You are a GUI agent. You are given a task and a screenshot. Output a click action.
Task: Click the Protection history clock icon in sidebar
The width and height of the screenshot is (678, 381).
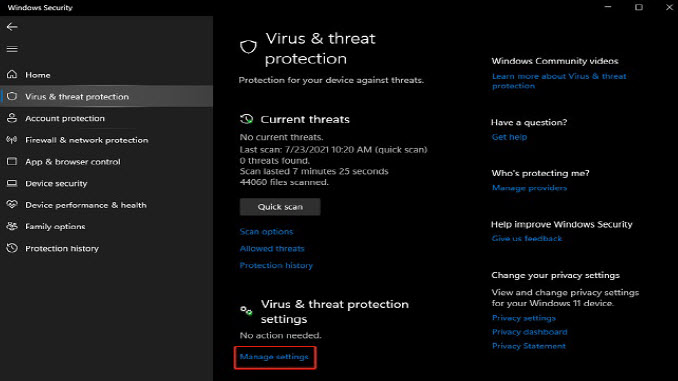coord(12,248)
